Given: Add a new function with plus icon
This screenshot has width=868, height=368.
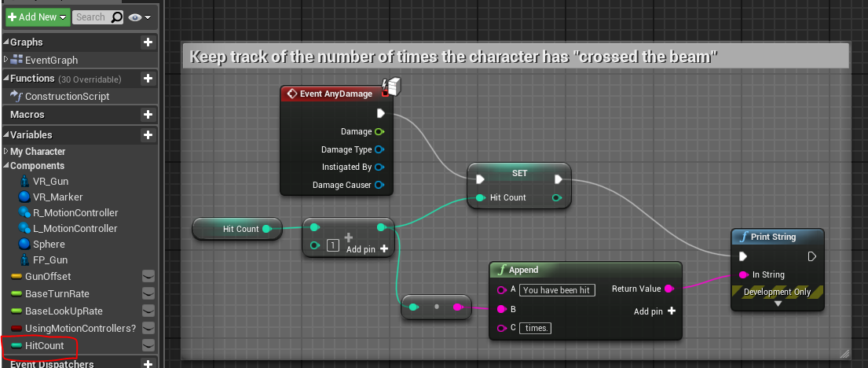Looking at the screenshot, I should [x=147, y=79].
